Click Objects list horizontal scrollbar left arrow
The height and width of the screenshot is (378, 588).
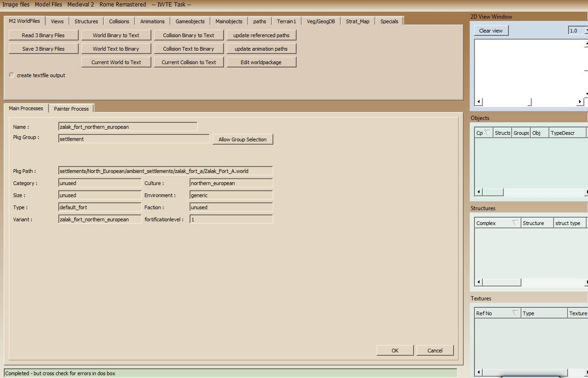pyautogui.click(x=479, y=192)
